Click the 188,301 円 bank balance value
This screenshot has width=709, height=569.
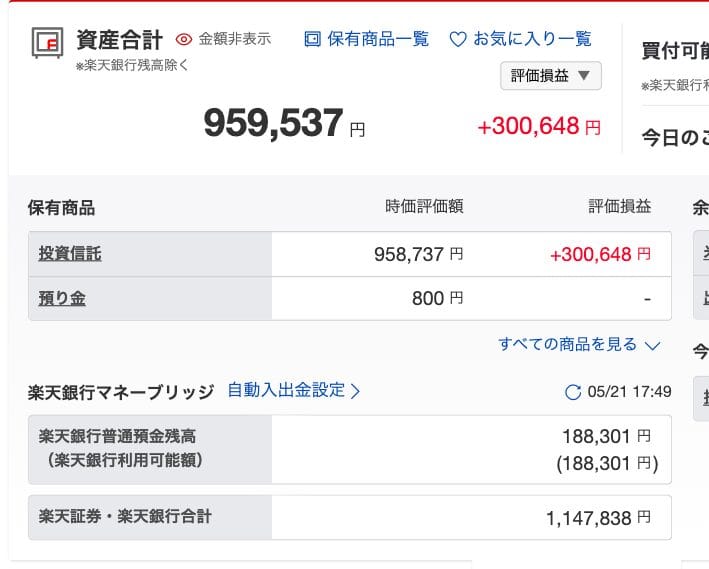click(x=600, y=436)
